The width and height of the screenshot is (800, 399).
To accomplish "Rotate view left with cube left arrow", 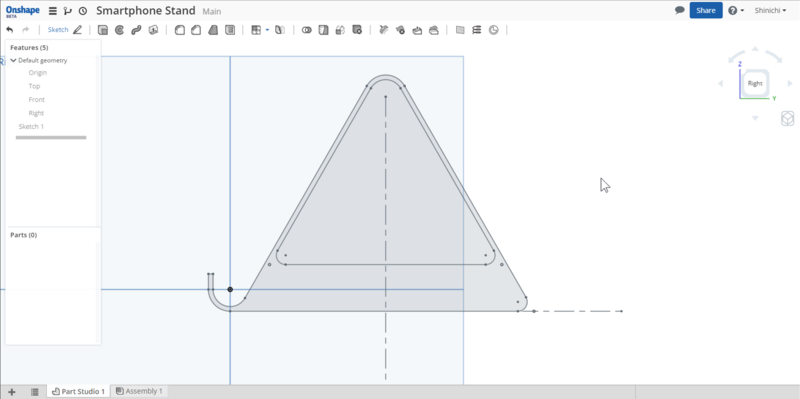I will [721, 83].
